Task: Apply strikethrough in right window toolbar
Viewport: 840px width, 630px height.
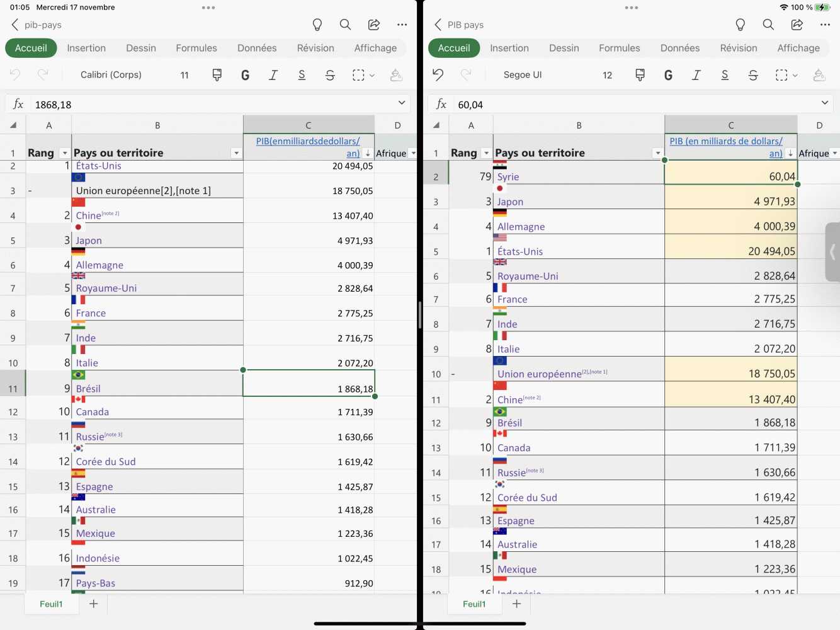Action: (753, 75)
